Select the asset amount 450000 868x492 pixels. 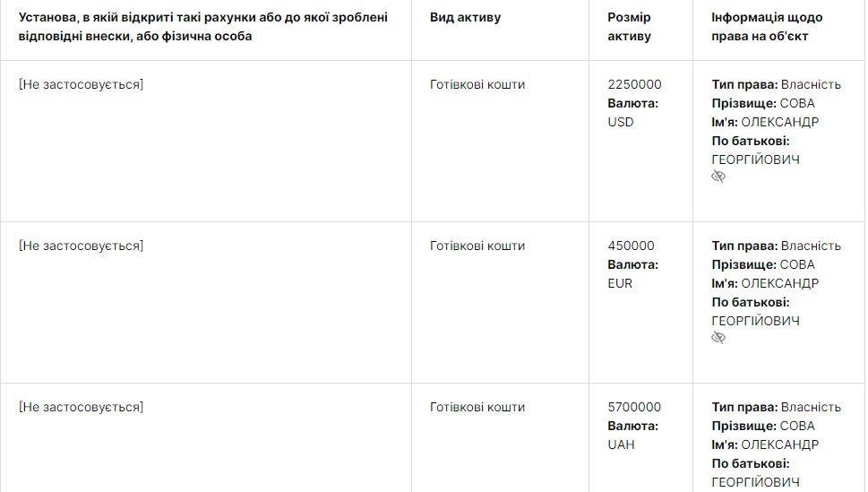631,246
